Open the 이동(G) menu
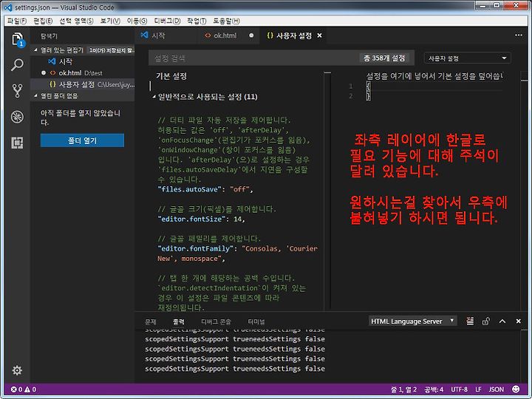Image resolution: width=532 pixels, height=399 pixels. click(137, 21)
